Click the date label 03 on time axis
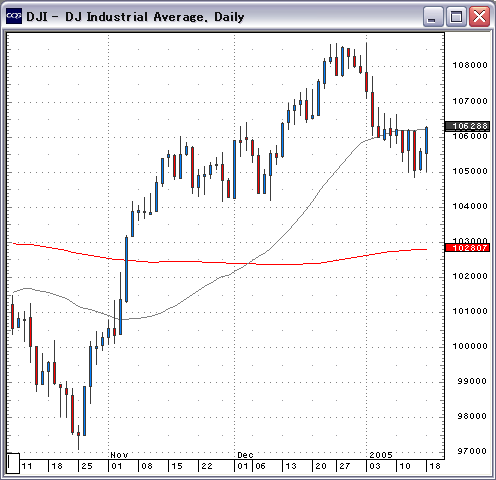Viewport: 496px width, 480px height. point(375,466)
